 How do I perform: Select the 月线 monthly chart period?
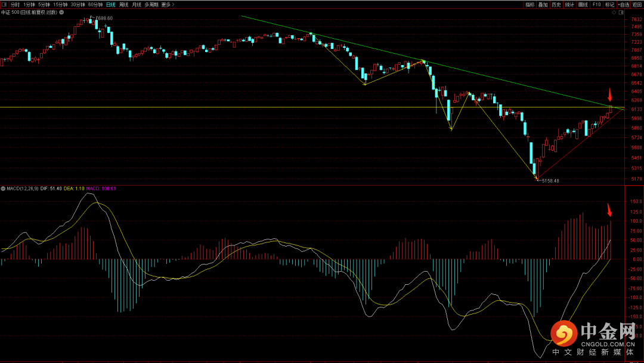(137, 4)
